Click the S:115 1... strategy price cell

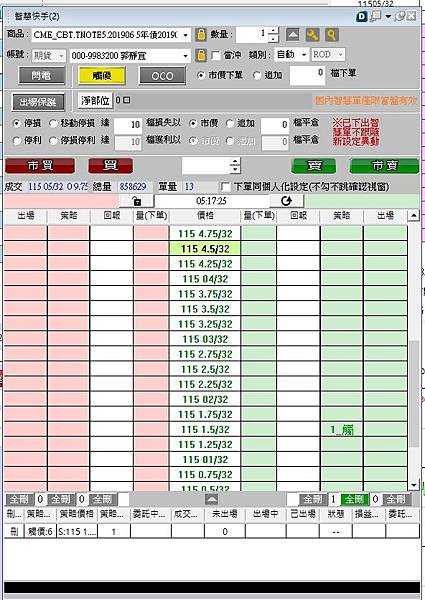pos(77,532)
